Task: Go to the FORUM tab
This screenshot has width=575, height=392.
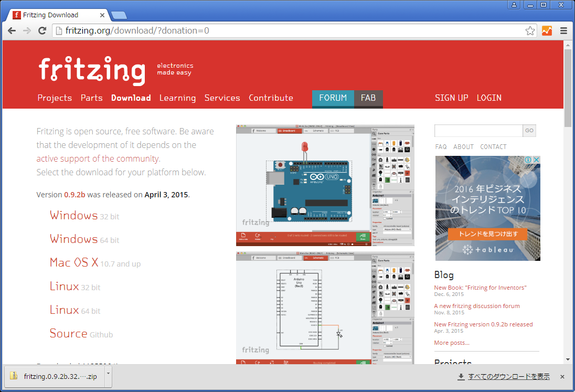Action: [333, 98]
